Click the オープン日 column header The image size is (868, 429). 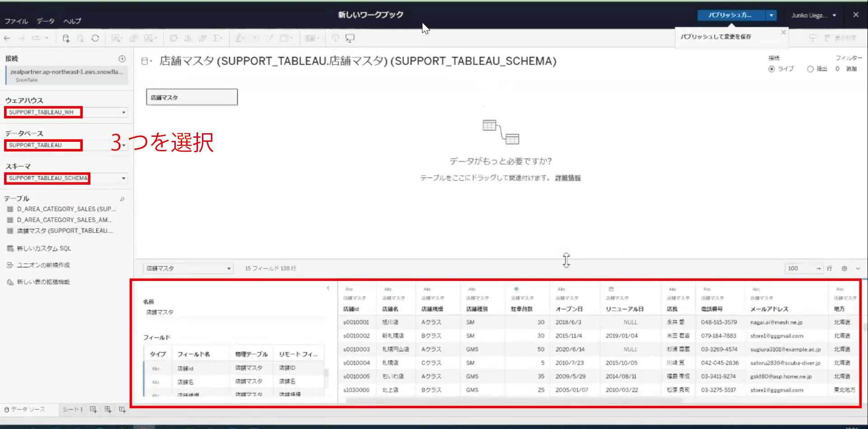coord(569,309)
